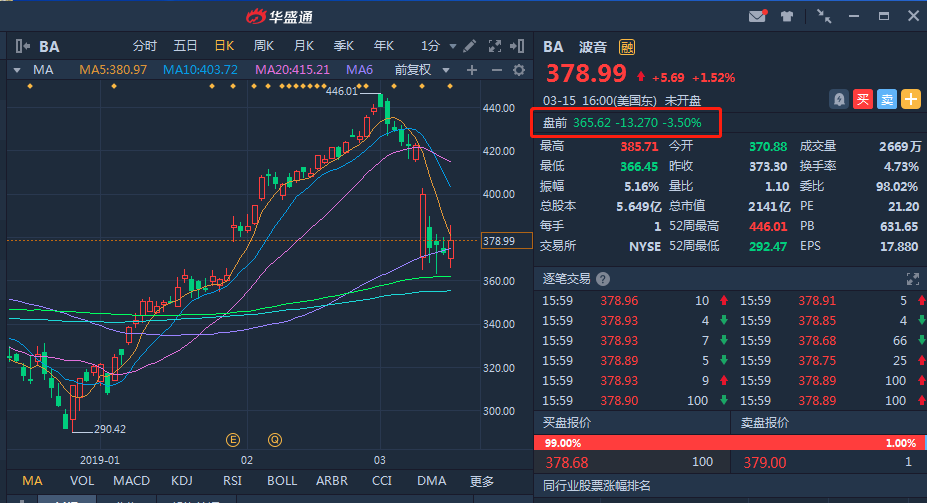This screenshot has height=503, width=927.
Task: Select the 年K yearly candlestick tab
Action: (x=384, y=46)
